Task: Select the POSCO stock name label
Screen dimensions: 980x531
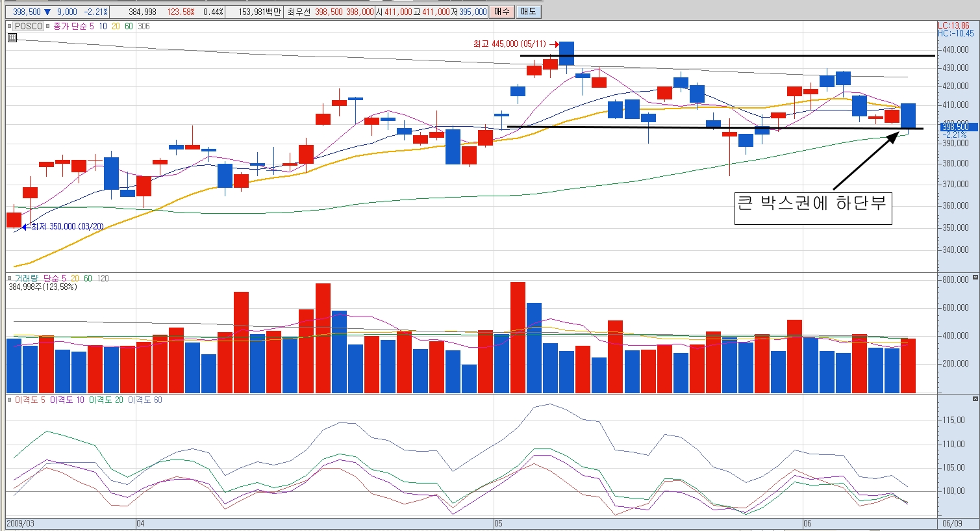Action: click(29, 27)
